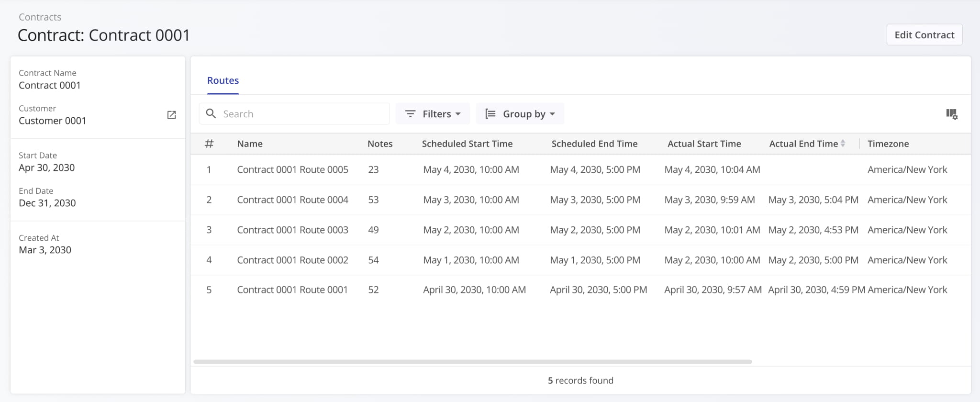Sort by Scheduled Start Time column header
Image resolution: width=980 pixels, height=402 pixels.
click(467, 144)
